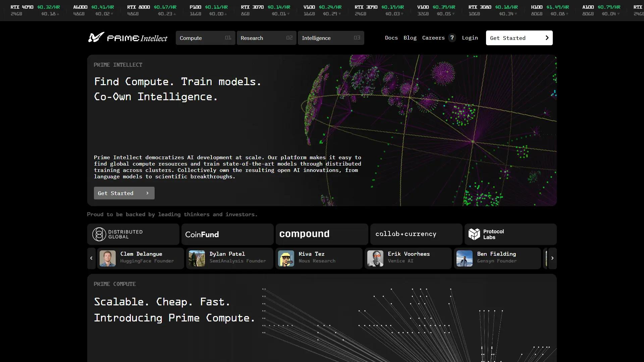Click the Careers counter badge showing 7

pyautogui.click(x=452, y=38)
